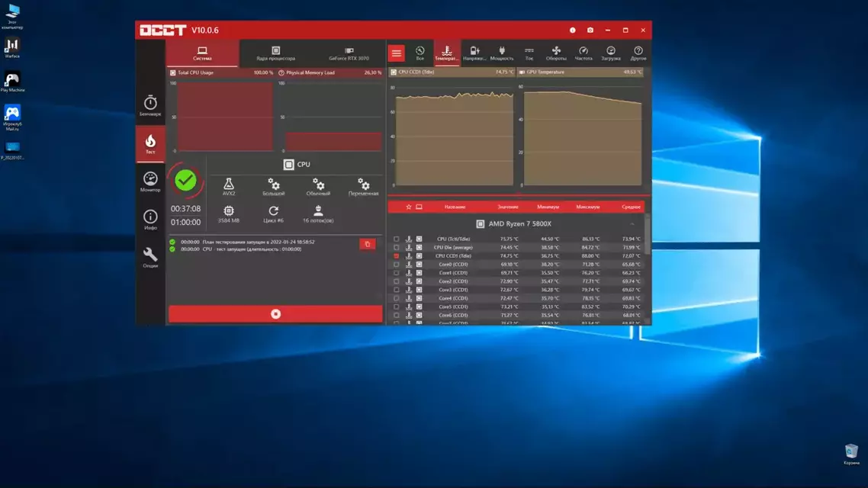Viewport: 868px width, 488px height.
Task: Click the Physical Memory Load graph
Action: [x=330, y=116]
